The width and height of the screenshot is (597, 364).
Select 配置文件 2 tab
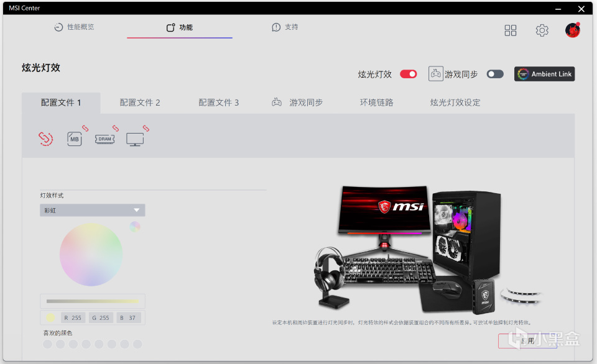(140, 102)
